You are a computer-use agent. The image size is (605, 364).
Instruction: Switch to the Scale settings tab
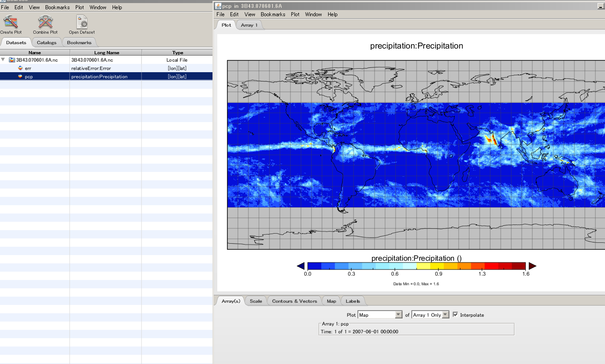click(256, 301)
